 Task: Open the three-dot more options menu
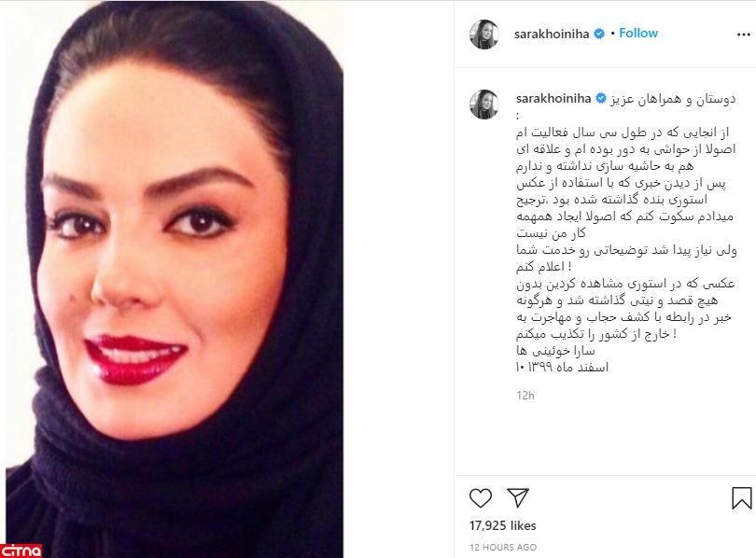[744, 35]
